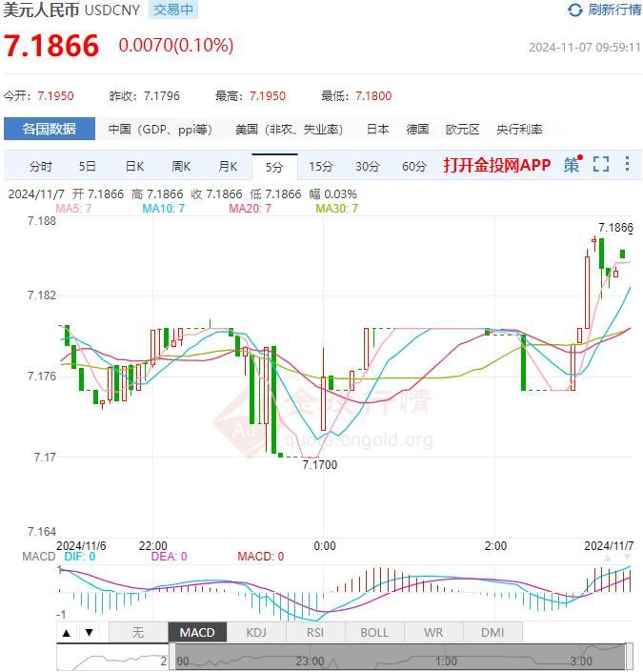
Task: Click 打开金投网APP link
Action: (497, 165)
